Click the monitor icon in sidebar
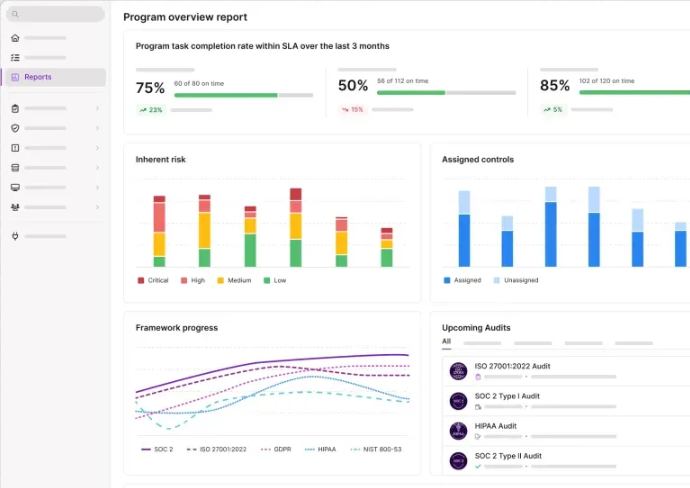 pos(15,187)
